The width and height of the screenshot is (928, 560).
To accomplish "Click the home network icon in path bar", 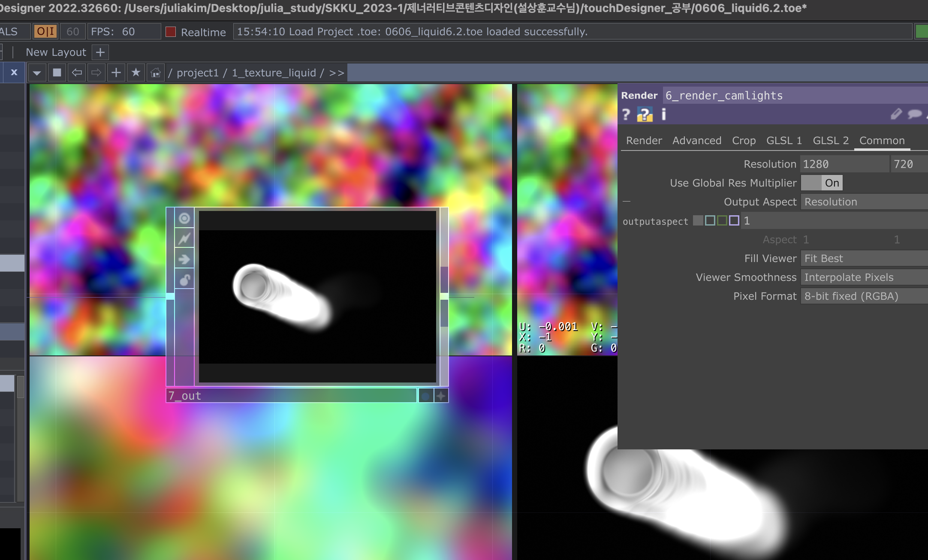I will [155, 73].
